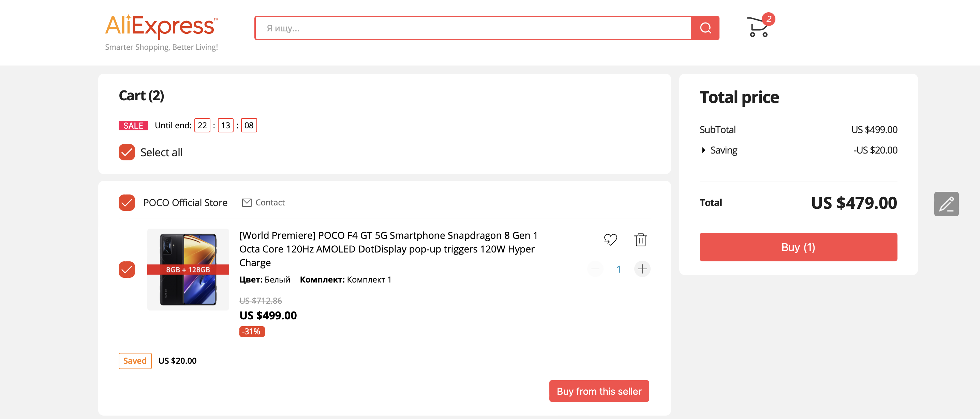Click Buy from this seller button

click(x=599, y=391)
